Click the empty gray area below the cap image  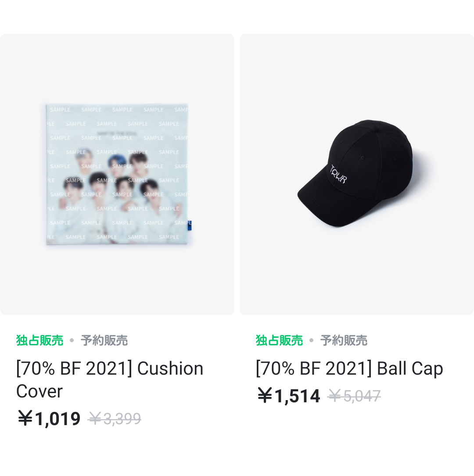click(356, 281)
